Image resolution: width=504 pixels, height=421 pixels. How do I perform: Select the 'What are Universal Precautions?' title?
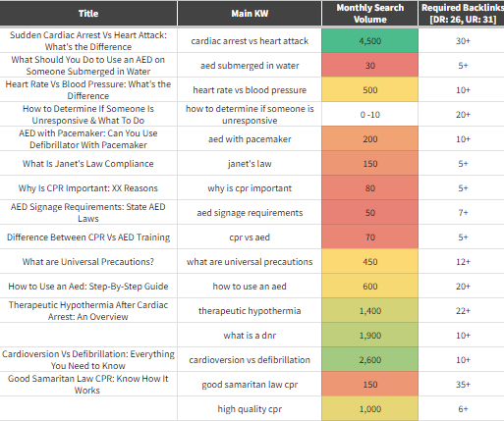[x=88, y=262]
